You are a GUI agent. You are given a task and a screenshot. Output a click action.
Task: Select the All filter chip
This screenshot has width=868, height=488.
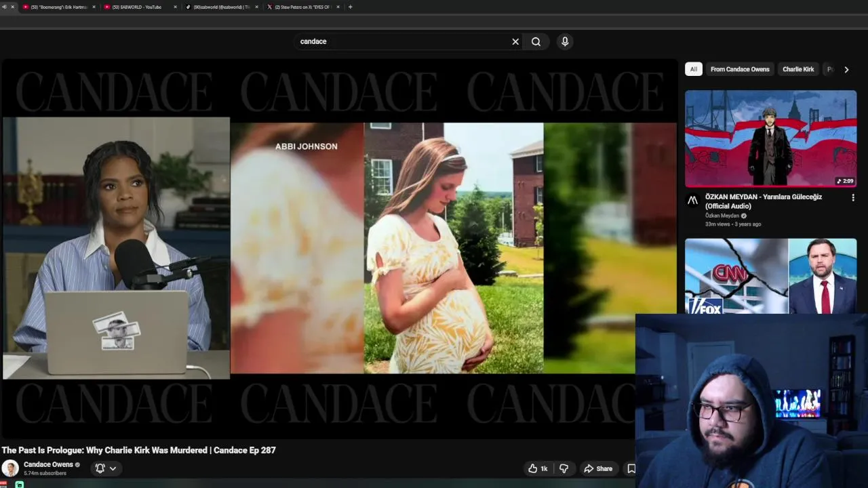coord(693,69)
